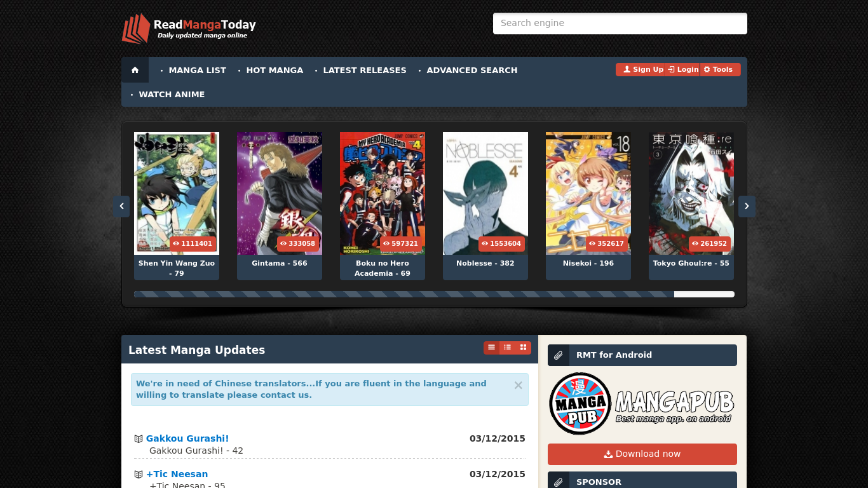Click the view count 352617 badge
This screenshot has width=868, height=488.
(x=607, y=243)
